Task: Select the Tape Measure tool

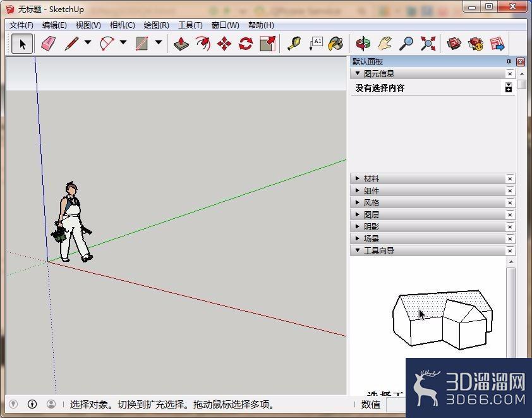Action: pos(294,44)
